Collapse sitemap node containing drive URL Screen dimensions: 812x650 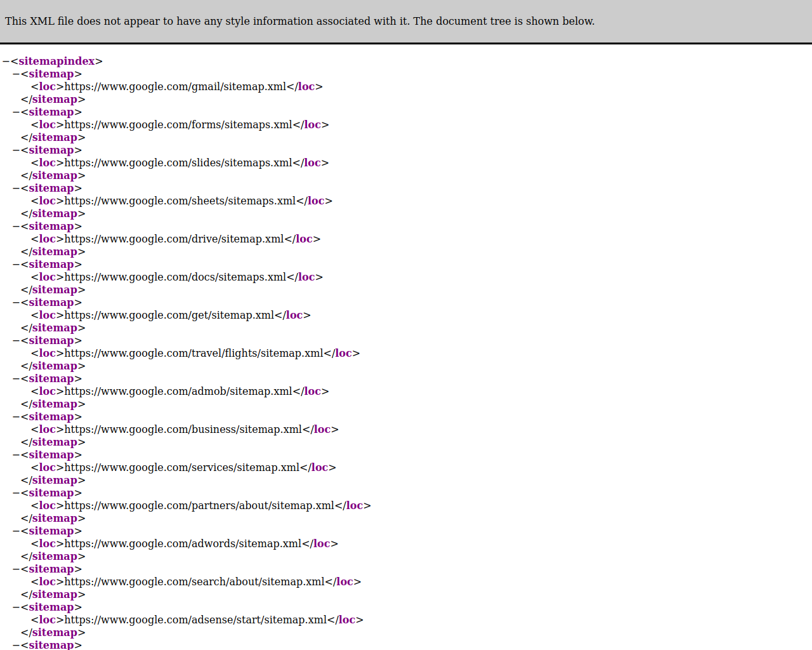point(16,227)
